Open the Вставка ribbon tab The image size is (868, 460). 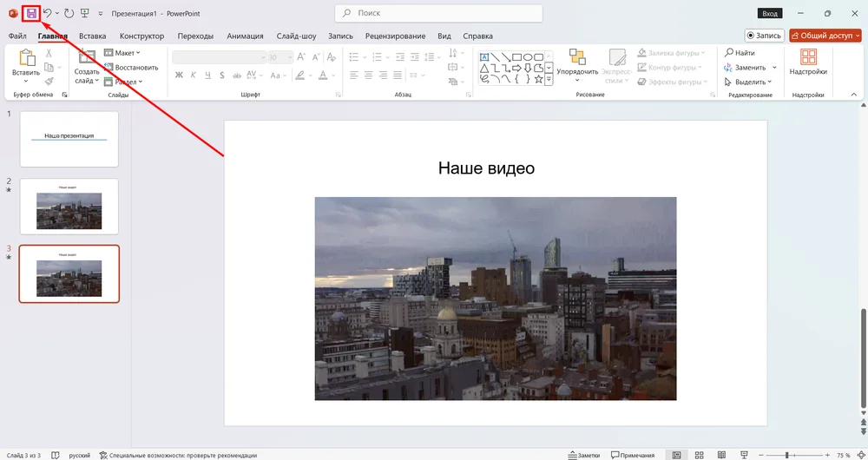point(92,36)
